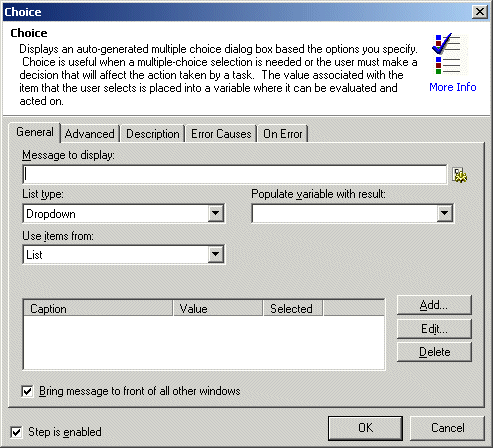Select the Error Causes tab
This screenshot has height=448, width=493.
tap(221, 134)
